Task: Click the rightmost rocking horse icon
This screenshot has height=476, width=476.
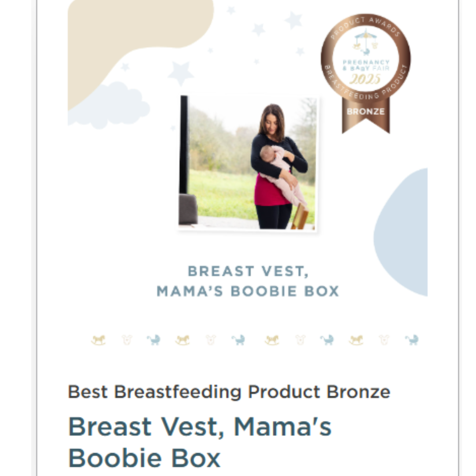Action: (x=356, y=340)
